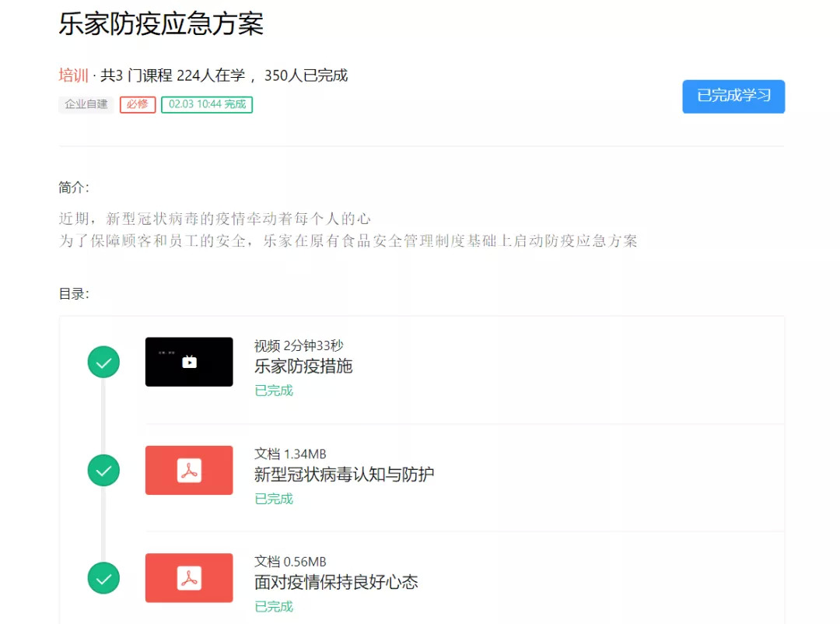Click the 目录: section label
Screen dimensions: 840x624
coord(74,294)
